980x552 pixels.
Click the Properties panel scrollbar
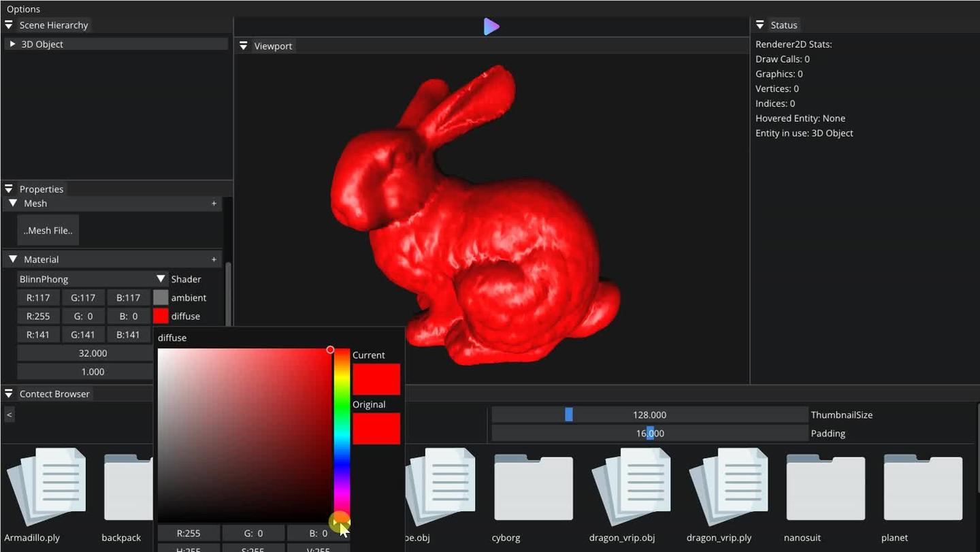[228, 293]
